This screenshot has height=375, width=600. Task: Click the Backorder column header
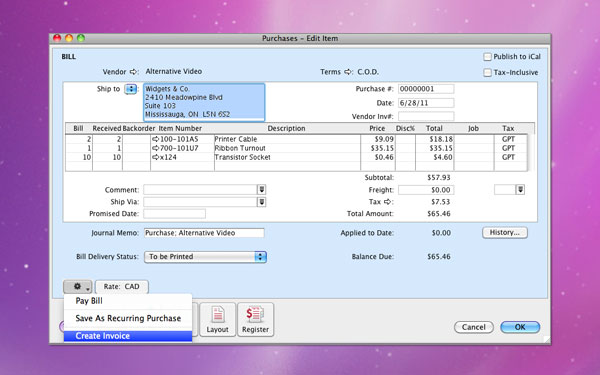[x=139, y=129]
